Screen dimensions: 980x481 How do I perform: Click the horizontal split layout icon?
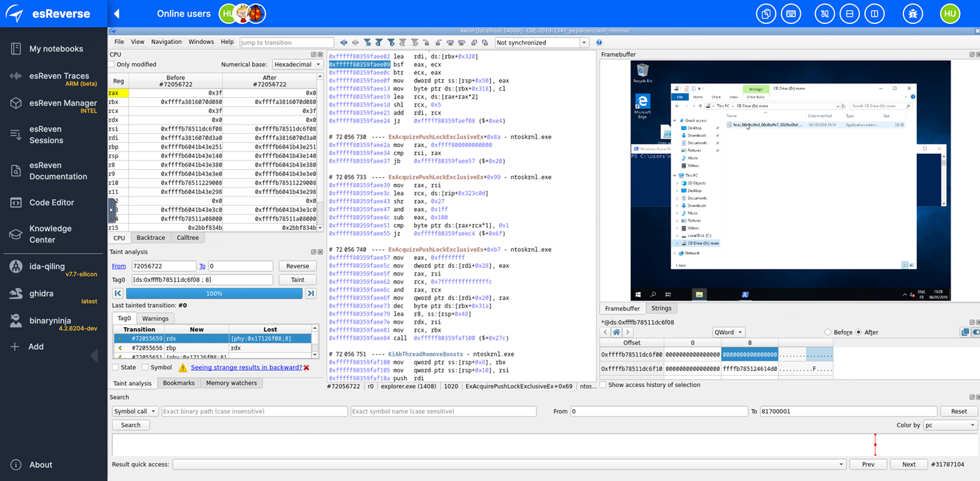point(849,13)
